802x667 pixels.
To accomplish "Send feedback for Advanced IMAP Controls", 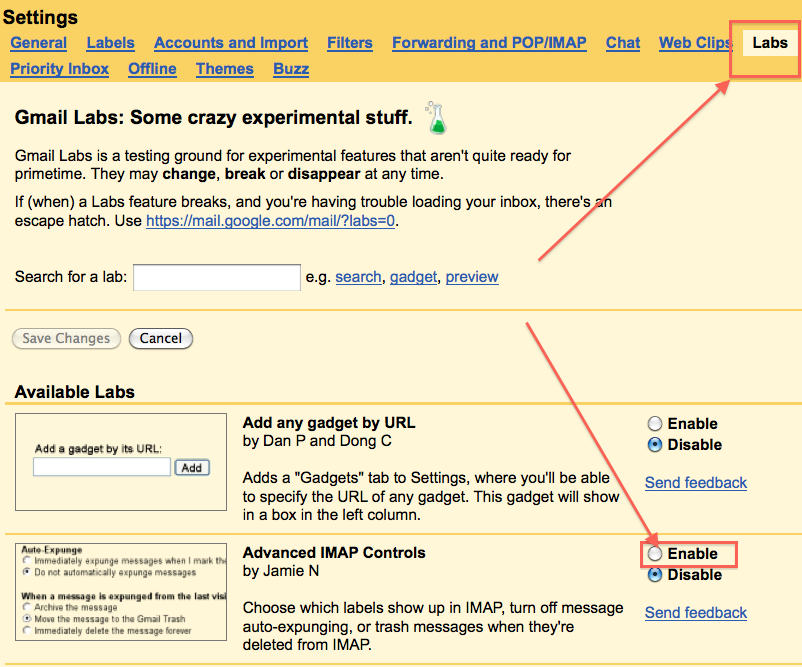I will [x=696, y=613].
